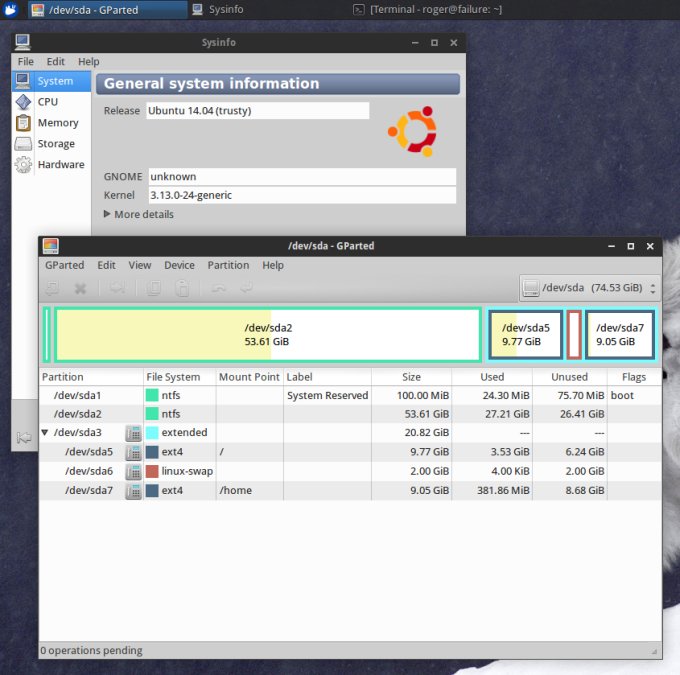Click the Release field showing Ubuntu 14.04 (trusty)

tap(258, 111)
